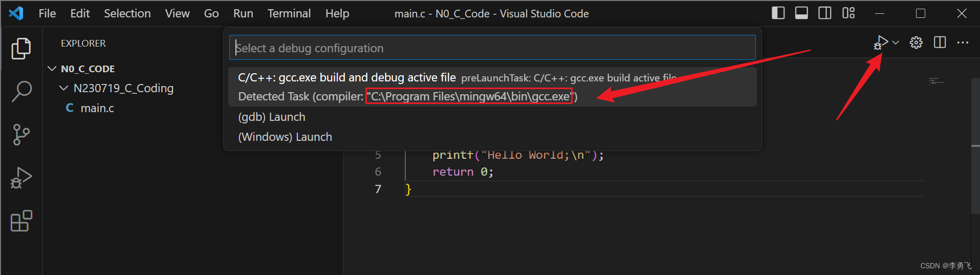Click the EXPLORER panel title
Screen dimensions: 980x275
[83, 44]
